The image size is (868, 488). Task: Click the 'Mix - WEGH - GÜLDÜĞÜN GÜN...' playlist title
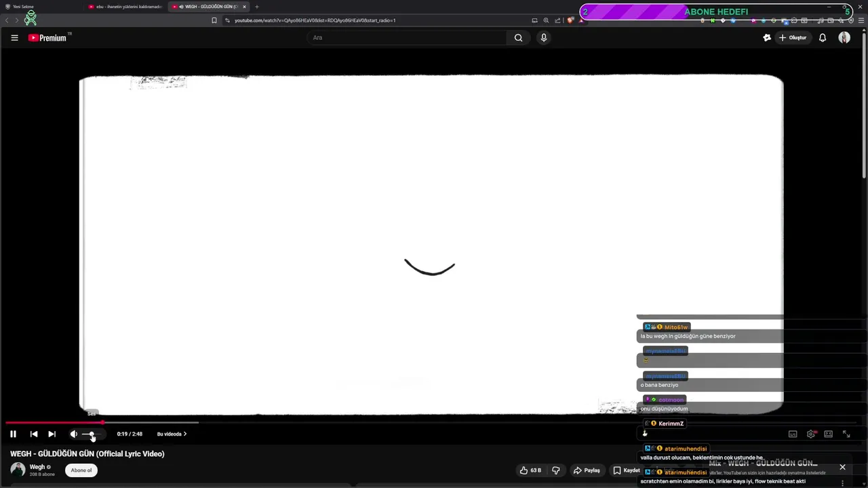[x=763, y=464]
